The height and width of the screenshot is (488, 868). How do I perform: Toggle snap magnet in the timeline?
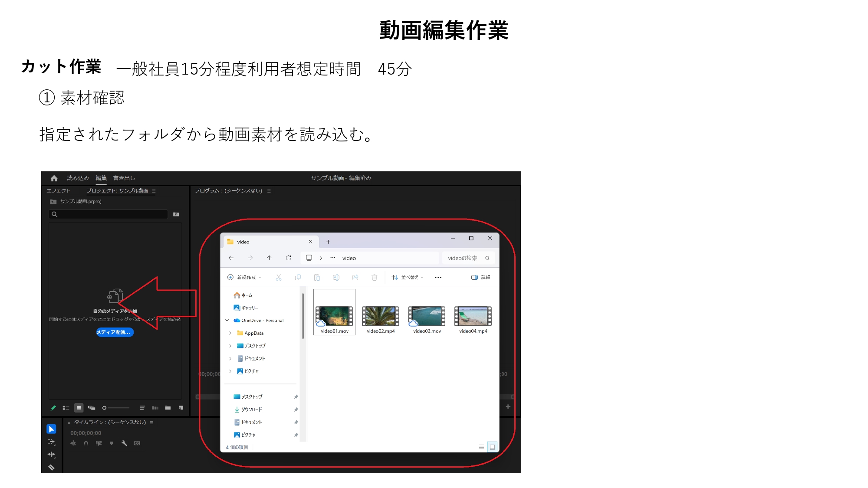[x=86, y=443]
